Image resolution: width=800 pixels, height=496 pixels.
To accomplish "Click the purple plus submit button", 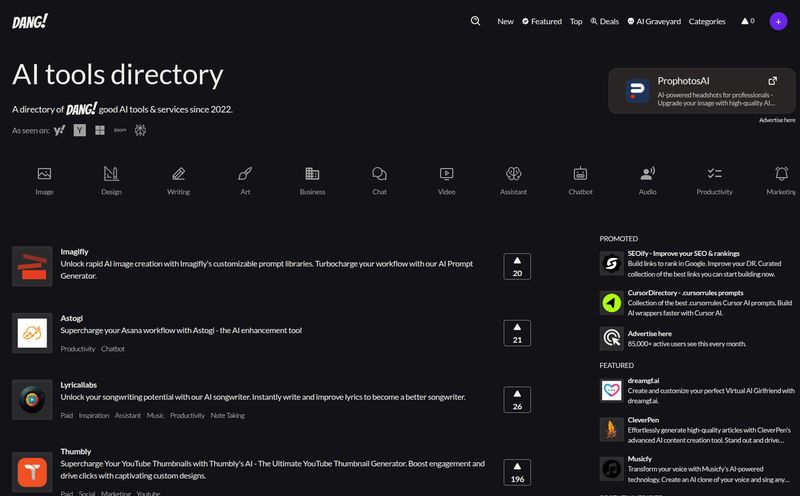I will 778,21.
